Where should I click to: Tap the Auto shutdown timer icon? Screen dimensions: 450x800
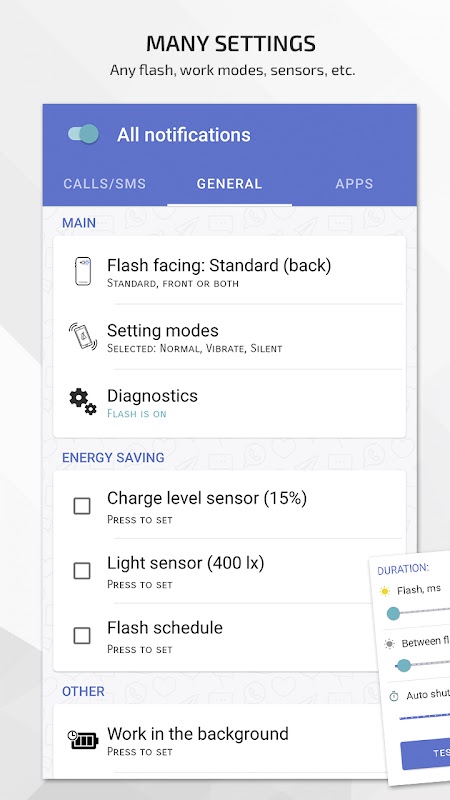(393, 696)
